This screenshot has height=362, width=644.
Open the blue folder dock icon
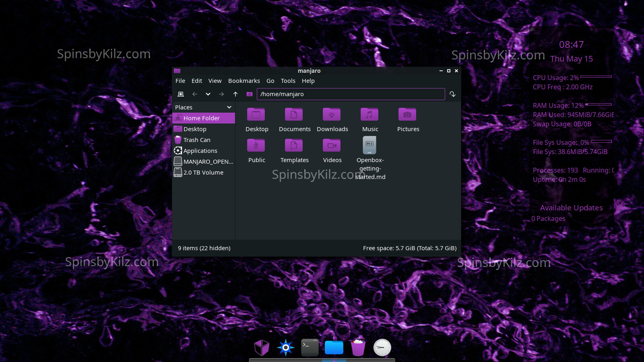tap(334, 348)
